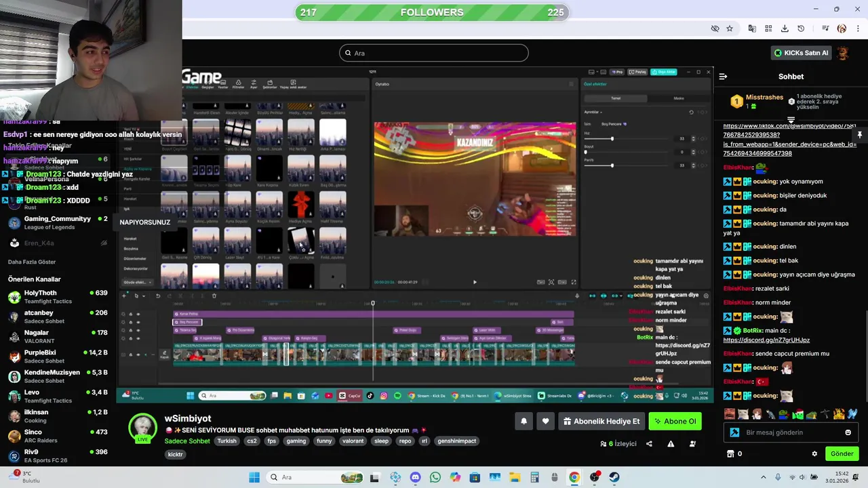Open Gaming_Communityy followed channel

coord(58,222)
